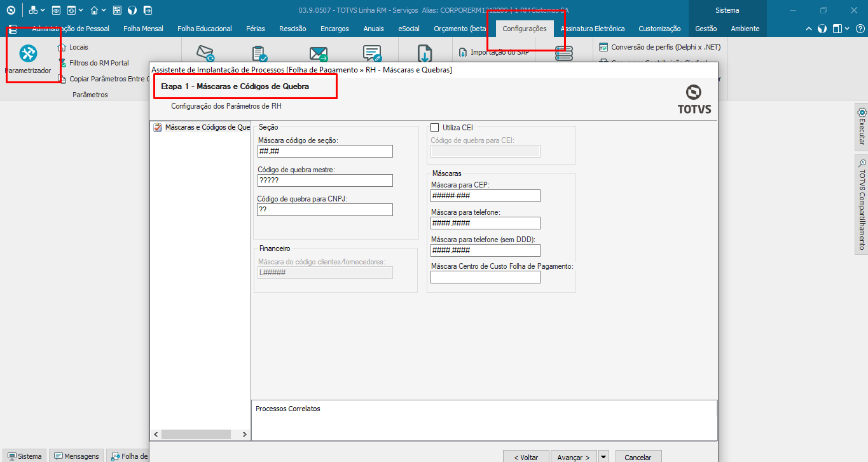Click the TOTVS logo in title bar

point(11,10)
